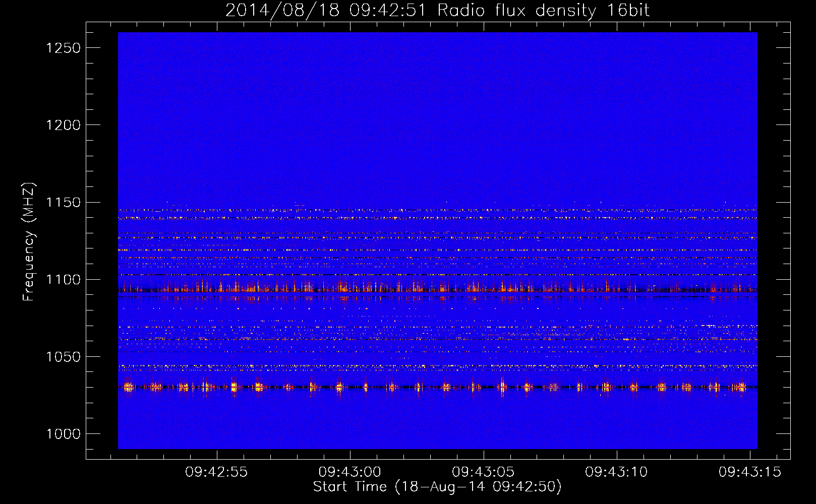Click the "Frequency (MHZ)" axis label
The image size is (816, 504).
click(29, 242)
